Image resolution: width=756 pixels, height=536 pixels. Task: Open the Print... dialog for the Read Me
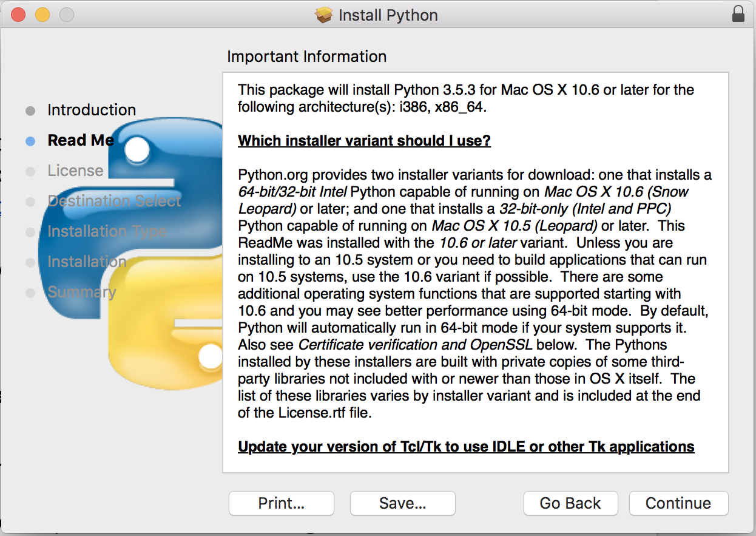pos(281,503)
